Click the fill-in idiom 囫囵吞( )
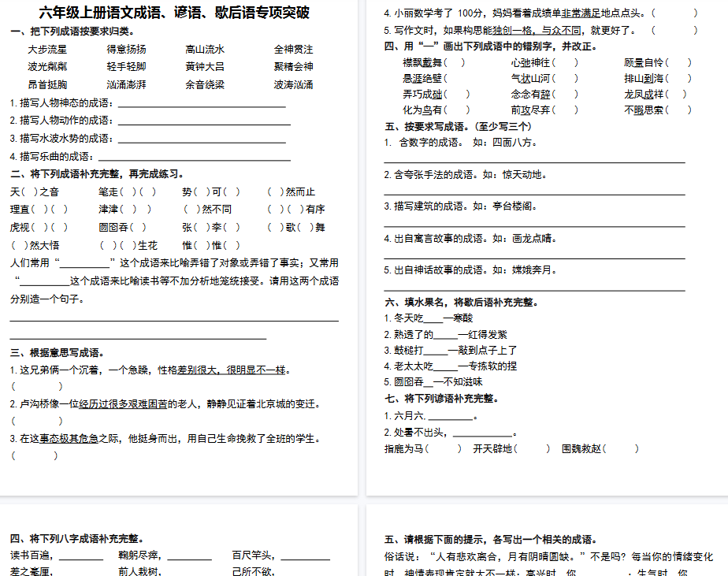 (122, 227)
